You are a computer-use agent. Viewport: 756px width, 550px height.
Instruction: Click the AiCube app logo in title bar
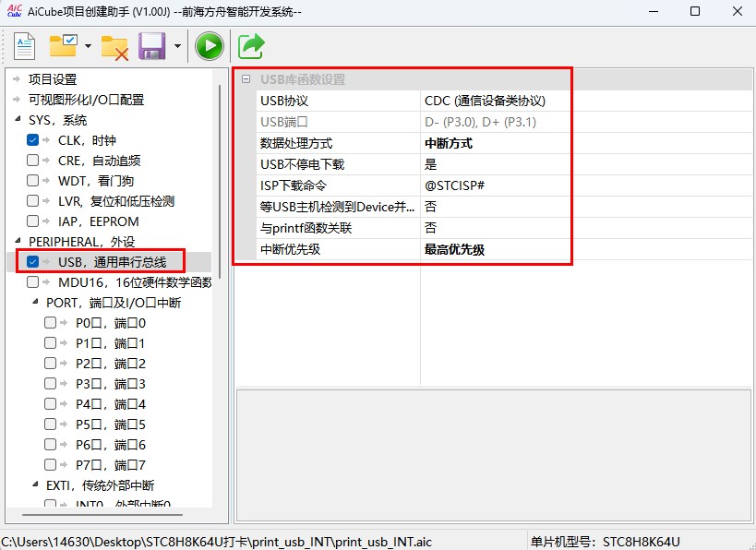click(x=15, y=10)
